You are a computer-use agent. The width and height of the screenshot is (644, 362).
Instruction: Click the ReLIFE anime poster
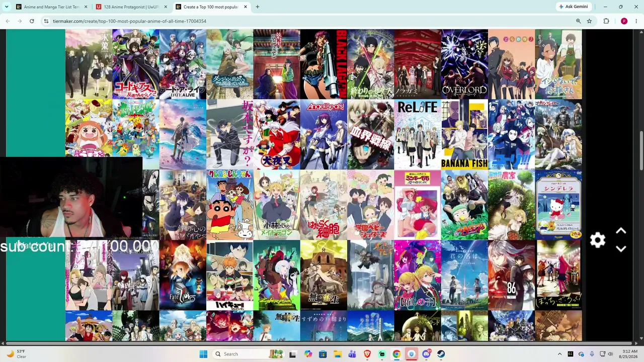[418, 134]
